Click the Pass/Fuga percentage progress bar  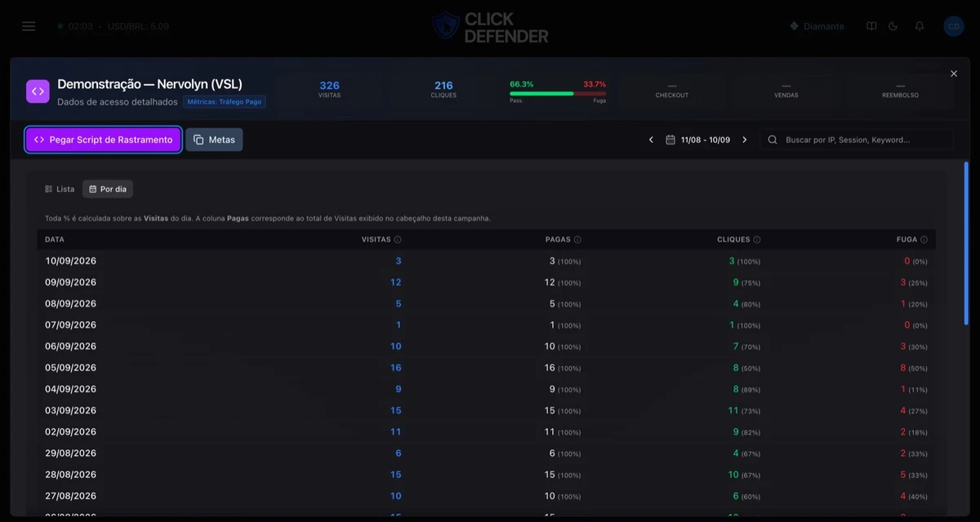click(558, 93)
